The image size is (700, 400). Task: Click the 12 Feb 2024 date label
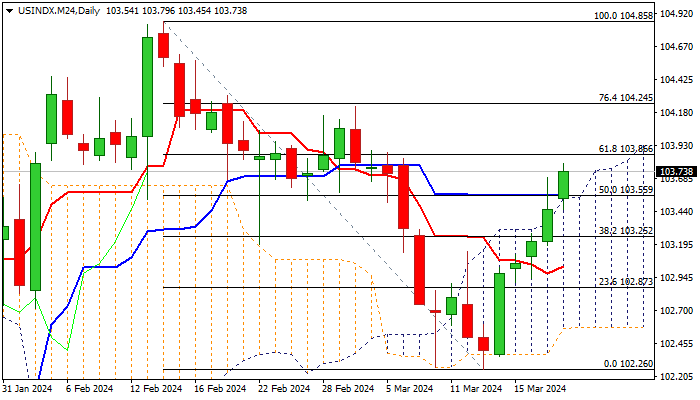click(156, 389)
